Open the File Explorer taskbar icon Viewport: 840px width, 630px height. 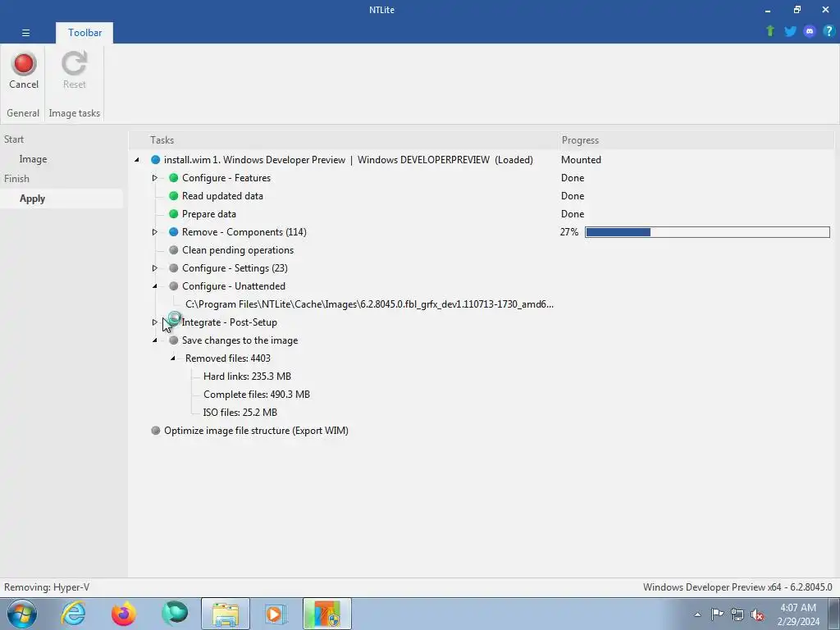pyautogui.click(x=226, y=614)
